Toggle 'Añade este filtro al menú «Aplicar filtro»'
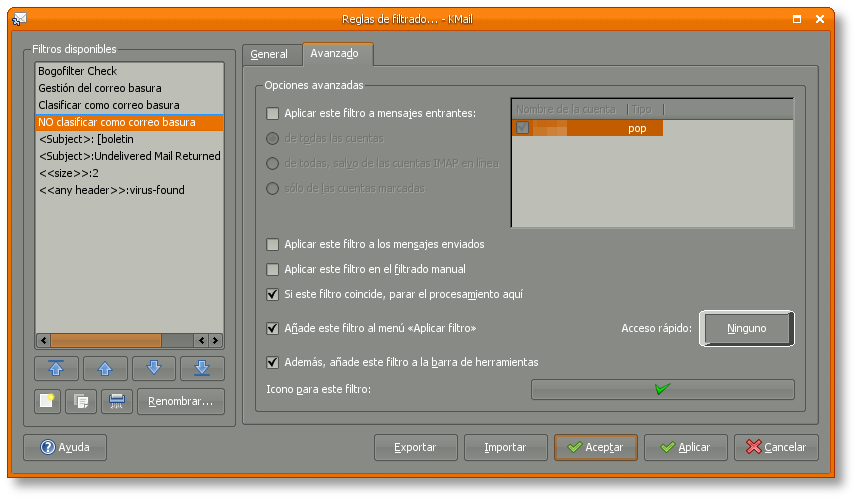The width and height of the screenshot is (858, 501). tap(273, 328)
